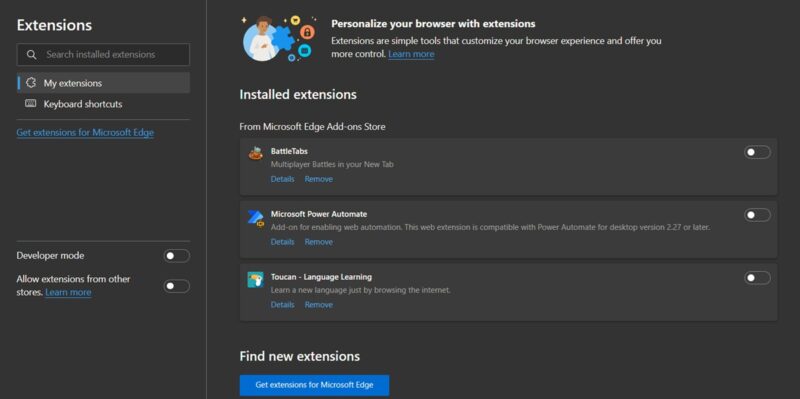Viewport: 800px width, 399px height.
Task: Click 'Learn a new language just by browsing' text
Action: click(x=361, y=290)
